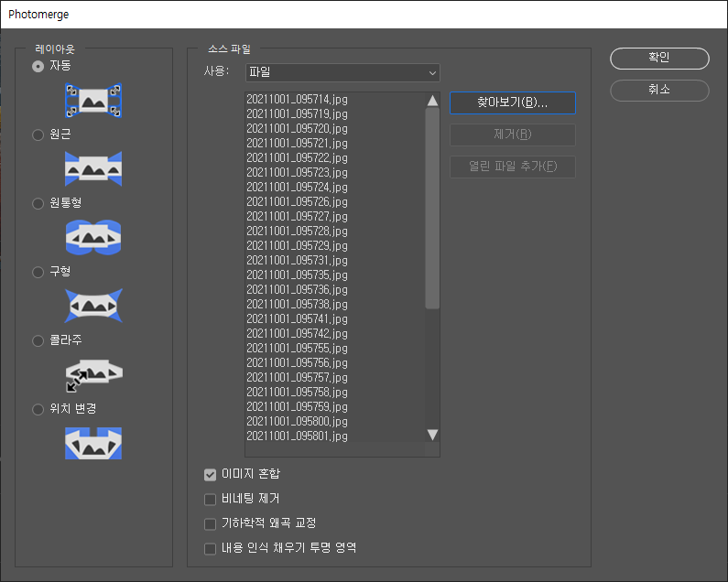Click the file list scrollbar thumb
The width and height of the screenshot is (728, 582).
point(433,208)
